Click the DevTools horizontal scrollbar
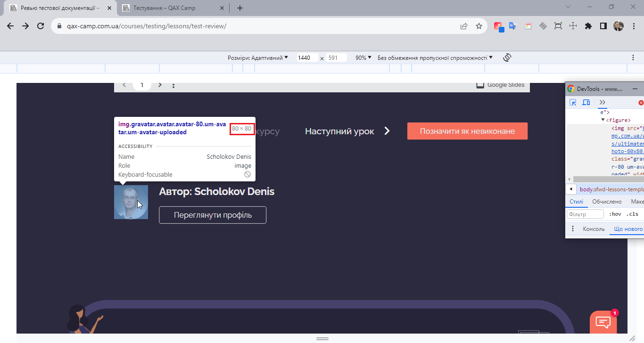The width and height of the screenshot is (644, 343). pyautogui.click(x=607, y=180)
